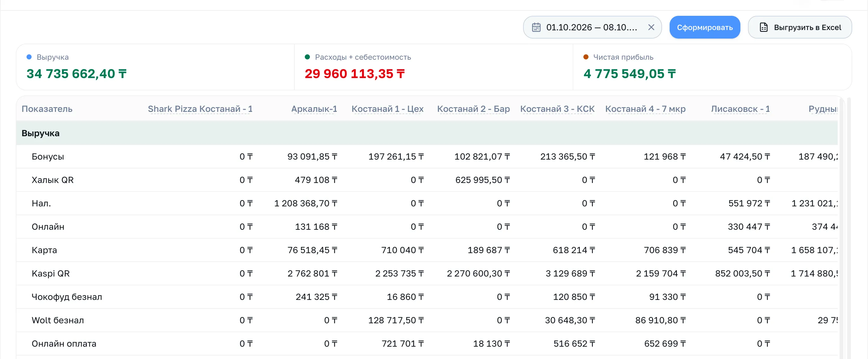Select the Халык QR row label
The image size is (868, 359).
pos(52,180)
